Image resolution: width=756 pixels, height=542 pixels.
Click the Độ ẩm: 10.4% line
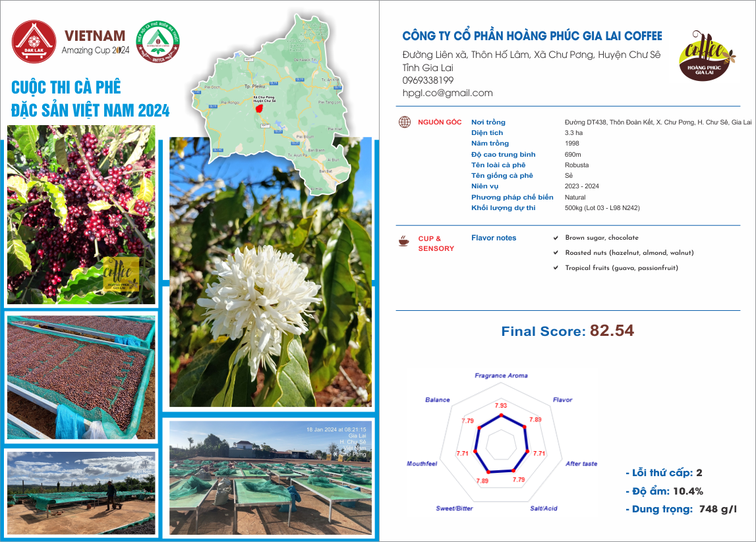(x=664, y=491)
